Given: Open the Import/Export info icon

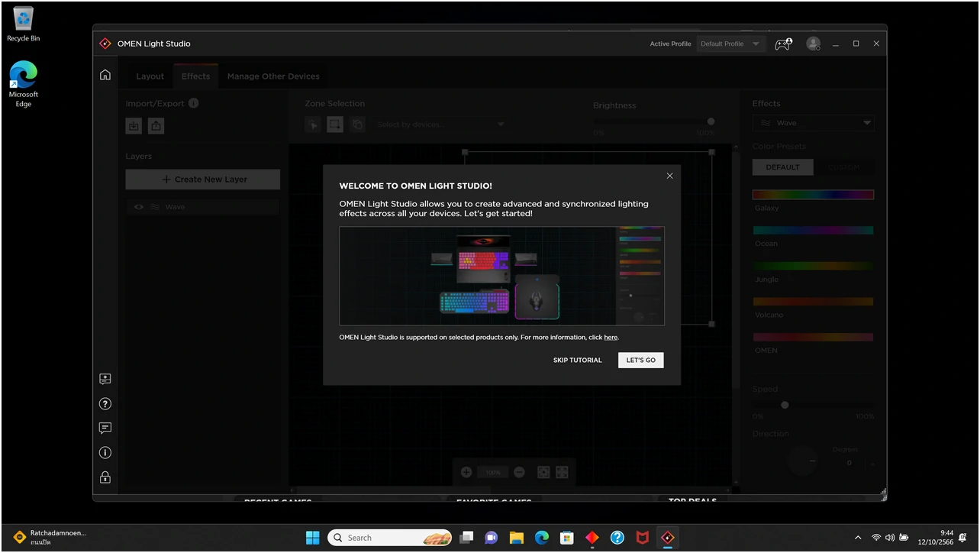Looking at the screenshot, I should coord(193,103).
